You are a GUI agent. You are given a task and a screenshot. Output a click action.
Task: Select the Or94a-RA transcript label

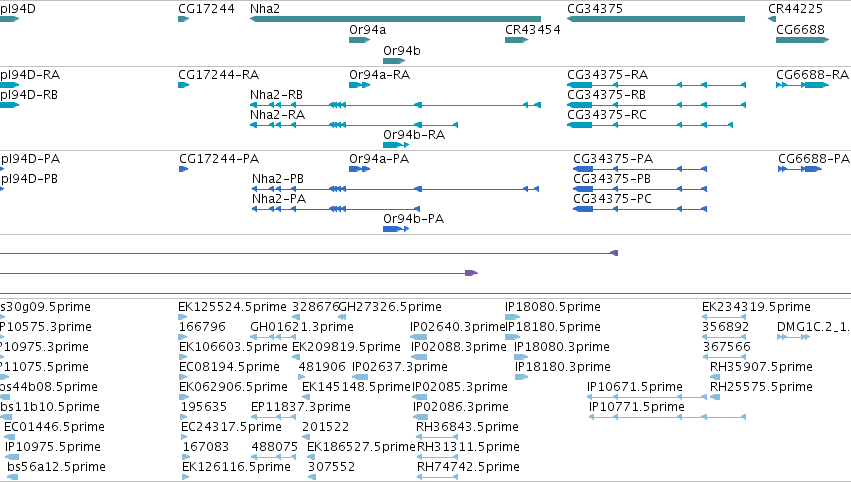(x=379, y=75)
